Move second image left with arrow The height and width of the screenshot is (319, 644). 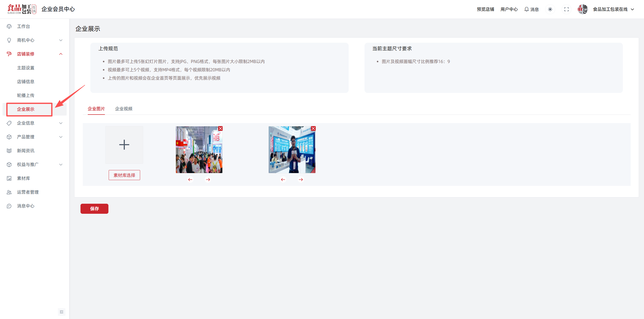(283, 180)
